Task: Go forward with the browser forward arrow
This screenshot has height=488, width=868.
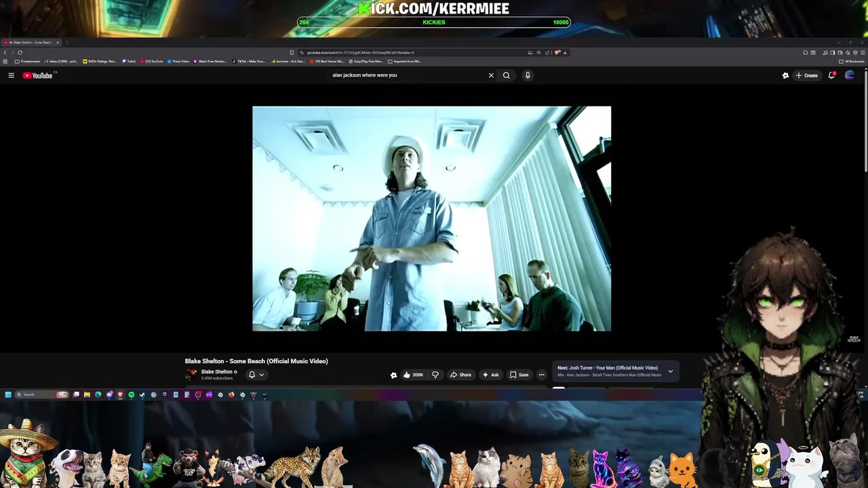Action: coord(12,52)
